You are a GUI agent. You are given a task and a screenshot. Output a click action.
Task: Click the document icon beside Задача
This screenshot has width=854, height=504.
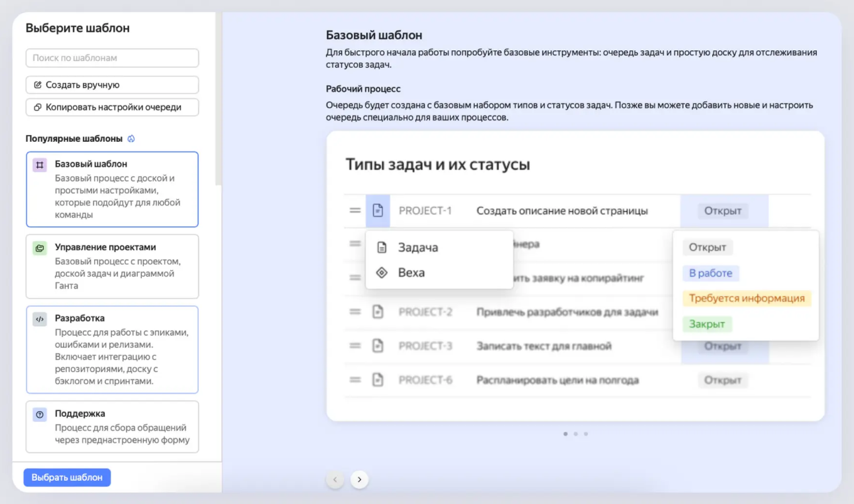pyautogui.click(x=382, y=247)
